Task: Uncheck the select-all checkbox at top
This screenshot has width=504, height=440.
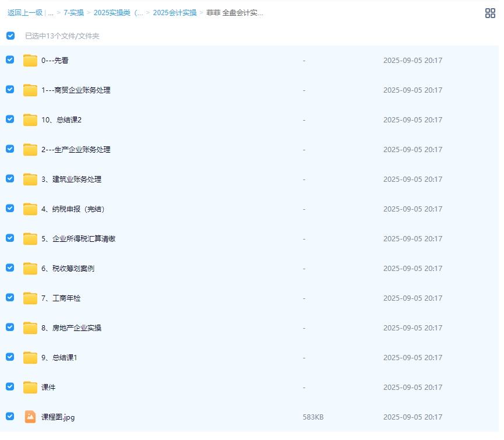Action: [x=10, y=36]
